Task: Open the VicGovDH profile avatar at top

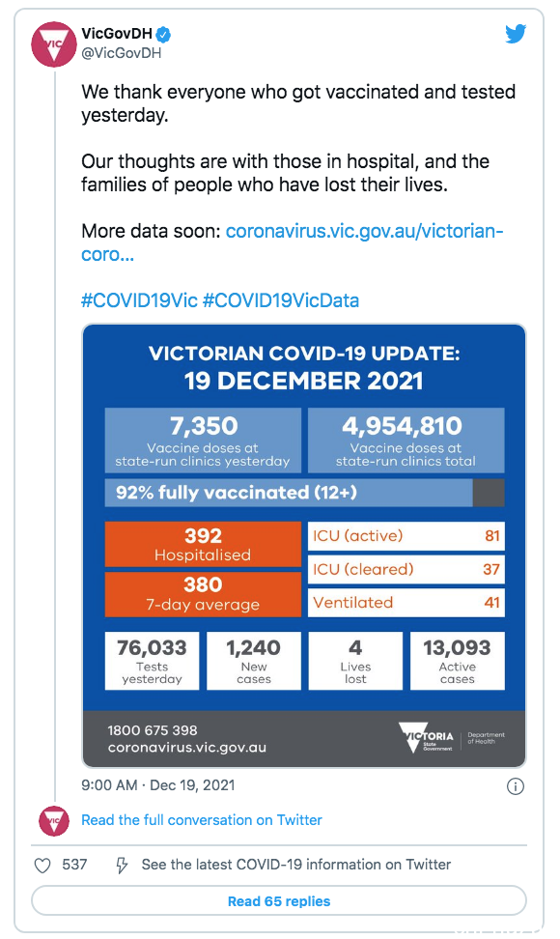Action: (53, 43)
